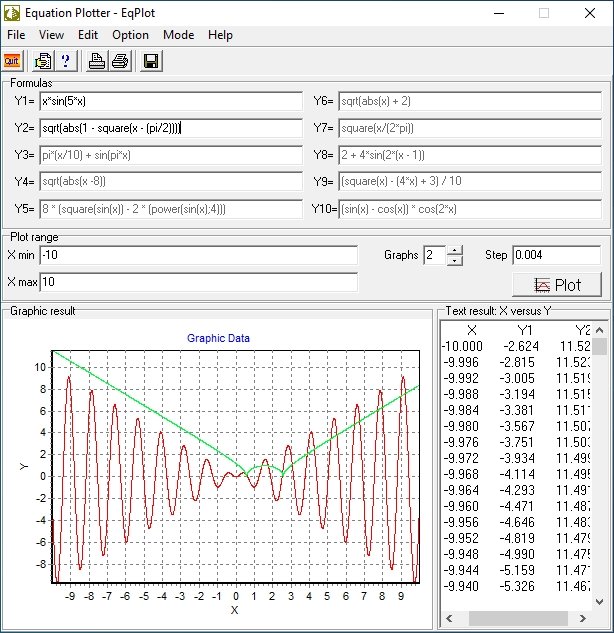614x633 pixels.
Task: Increase Graphs count with up arrow
Action: pos(455,250)
